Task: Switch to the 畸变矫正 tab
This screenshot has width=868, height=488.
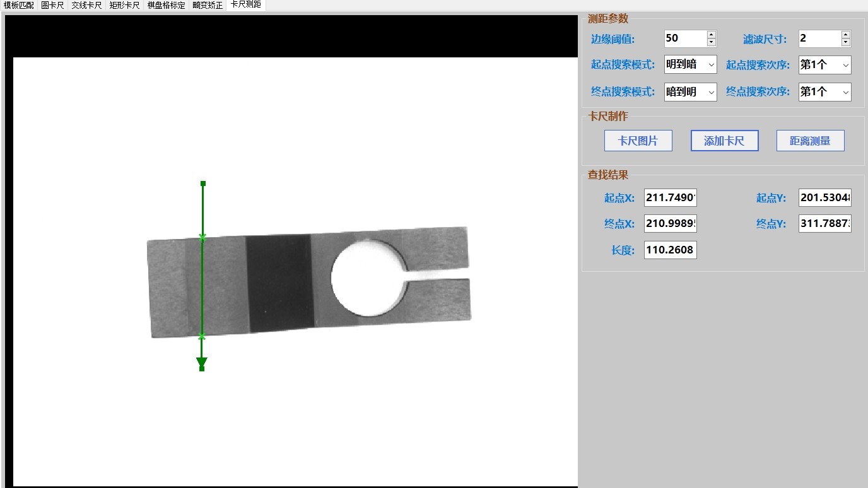Action: tap(208, 5)
